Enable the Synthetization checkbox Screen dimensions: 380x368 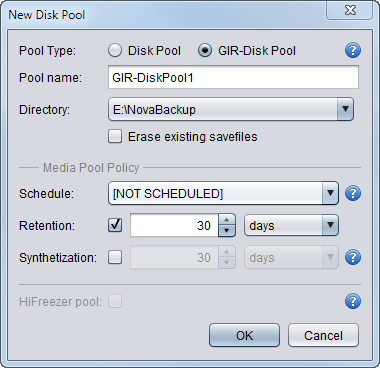point(115,257)
